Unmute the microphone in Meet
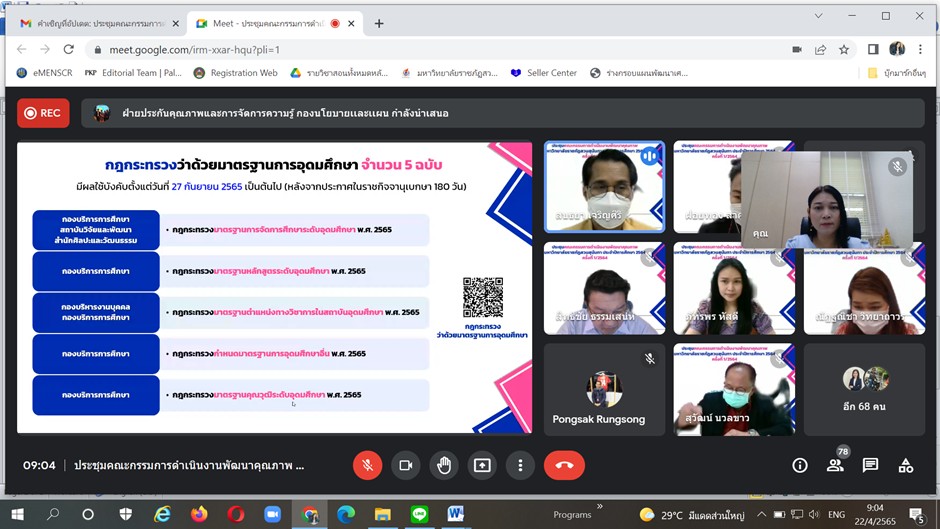 click(367, 465)
